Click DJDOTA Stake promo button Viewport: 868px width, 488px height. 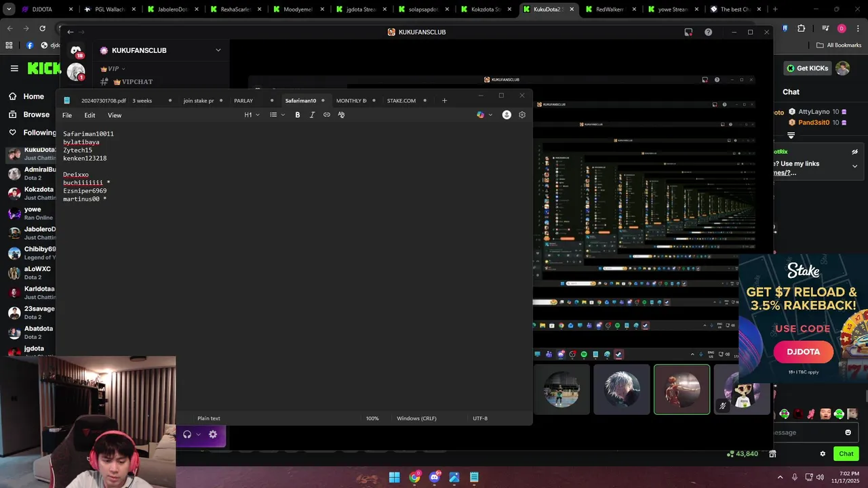coord(804,352)
